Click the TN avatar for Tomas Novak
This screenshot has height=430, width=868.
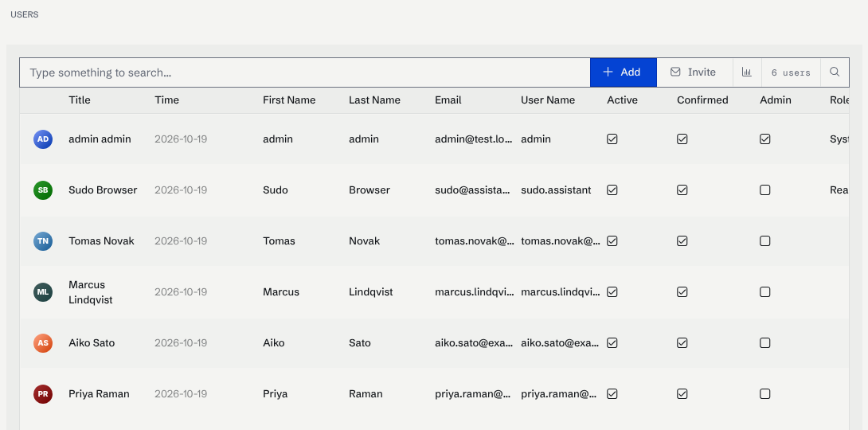coord(43,241)
